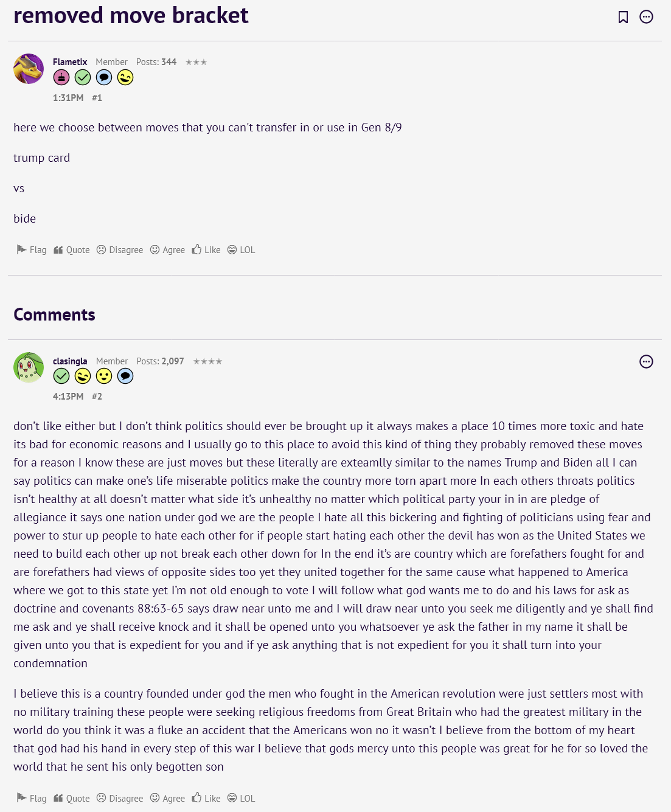This screenshot has width=671, height=812.
Task: Open the thread options ellipsis menu
Action: [646, 17]
